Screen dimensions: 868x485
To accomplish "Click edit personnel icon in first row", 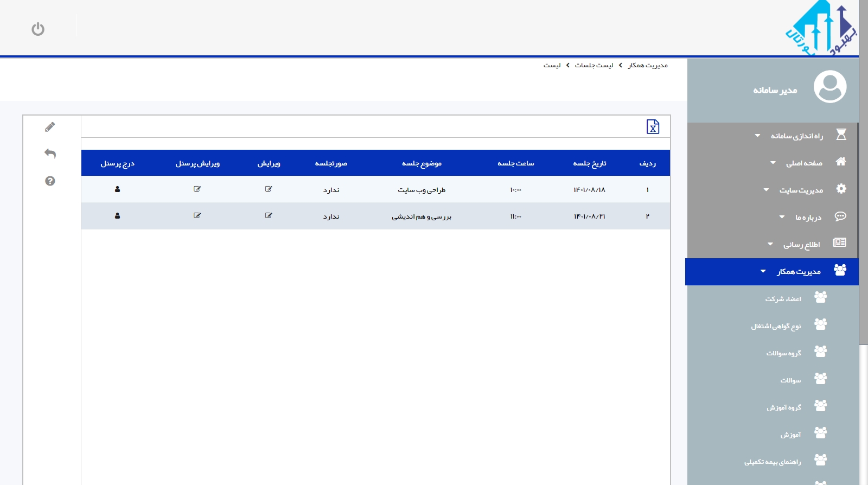I will click(197, 189).
